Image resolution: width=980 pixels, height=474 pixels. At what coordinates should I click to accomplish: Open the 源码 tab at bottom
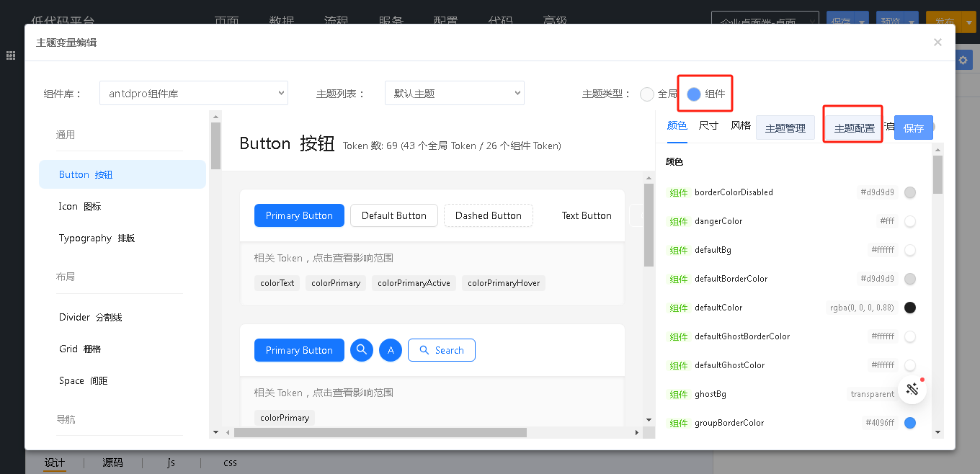pos(112,462)
